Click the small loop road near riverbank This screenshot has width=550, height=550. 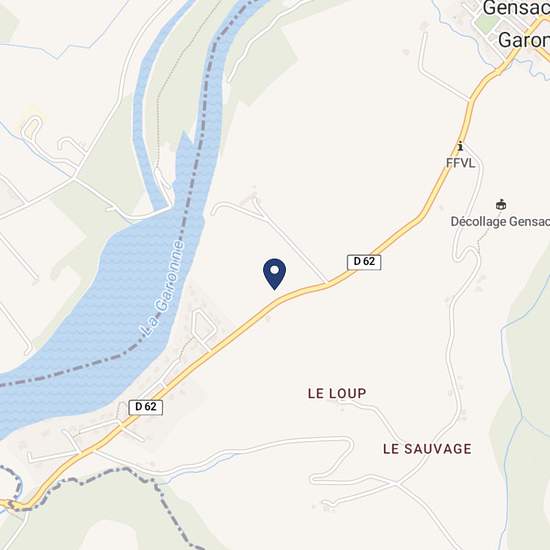204,327
